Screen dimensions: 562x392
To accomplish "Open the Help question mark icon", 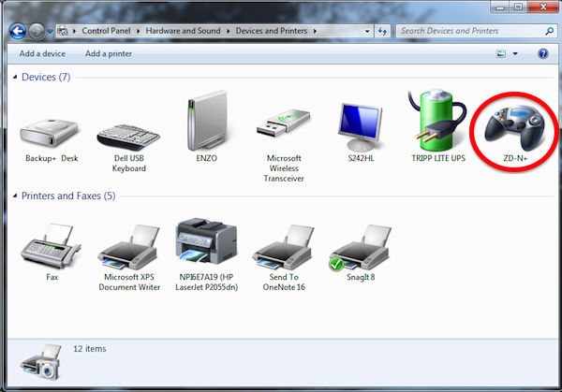I will click(x=542, y=54).
